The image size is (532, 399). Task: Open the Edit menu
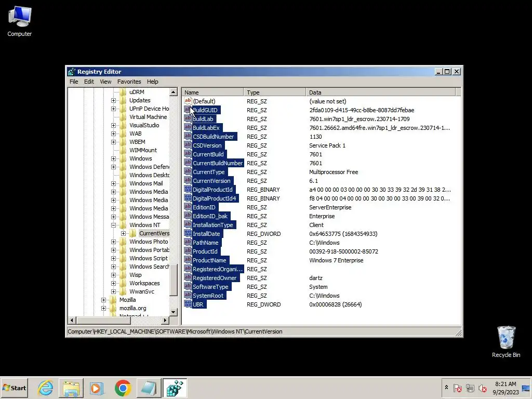tap(89, 82)
